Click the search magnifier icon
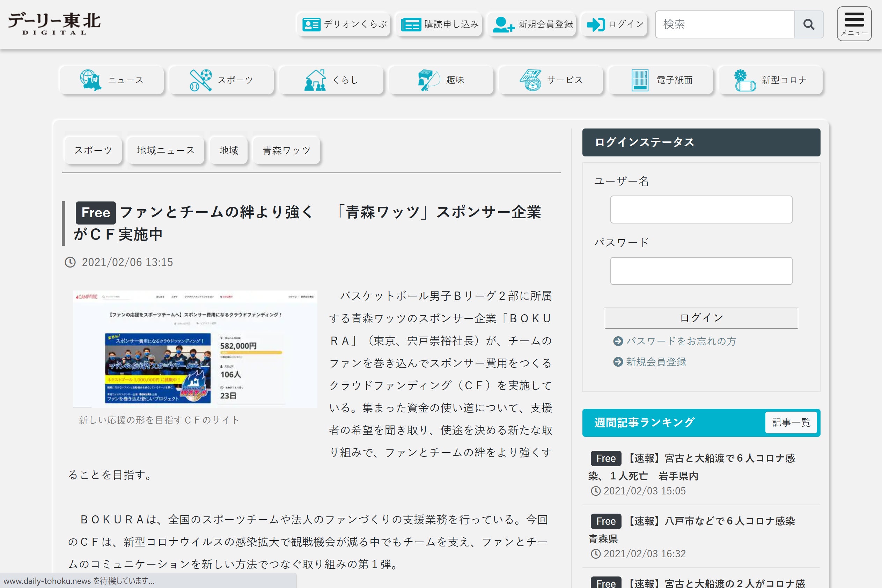This screenshot has width=882, height=588. (809, 24)
